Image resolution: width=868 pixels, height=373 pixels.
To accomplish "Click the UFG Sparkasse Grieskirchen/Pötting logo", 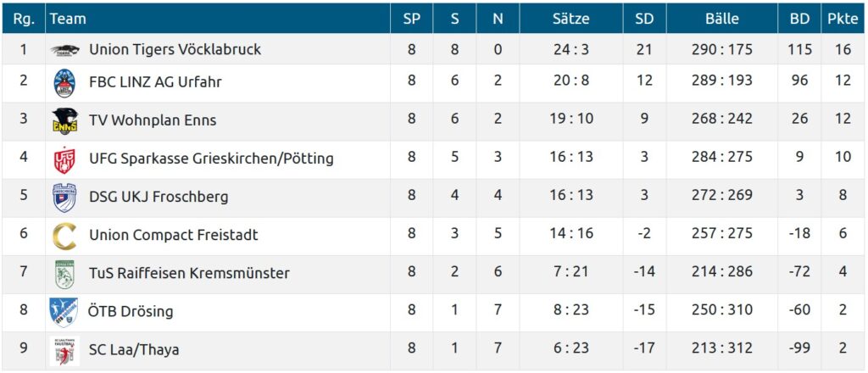I will pos(64,159).
